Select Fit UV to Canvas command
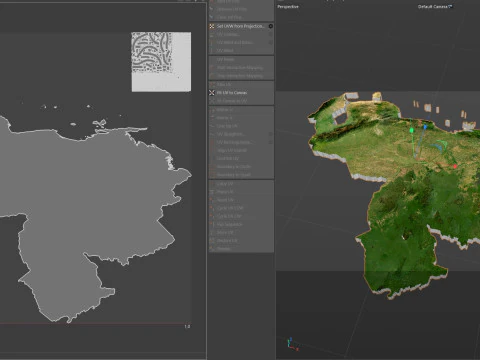 click(241, 93)
